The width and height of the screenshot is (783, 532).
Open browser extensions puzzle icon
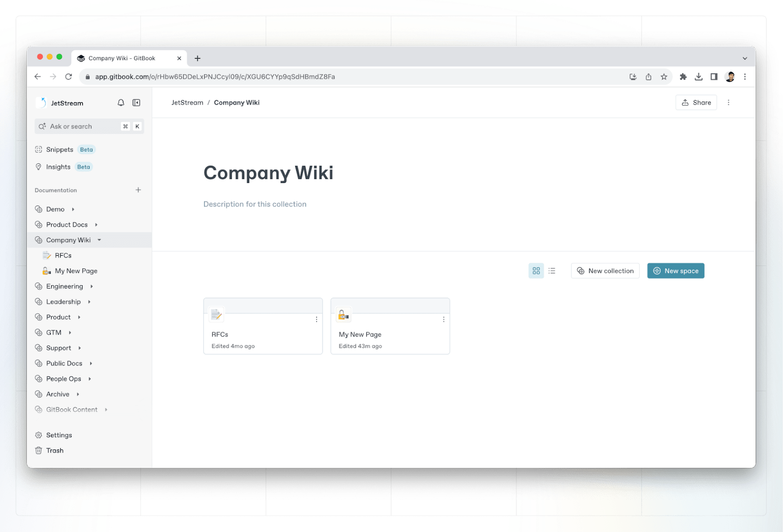[x=683, y=77]
